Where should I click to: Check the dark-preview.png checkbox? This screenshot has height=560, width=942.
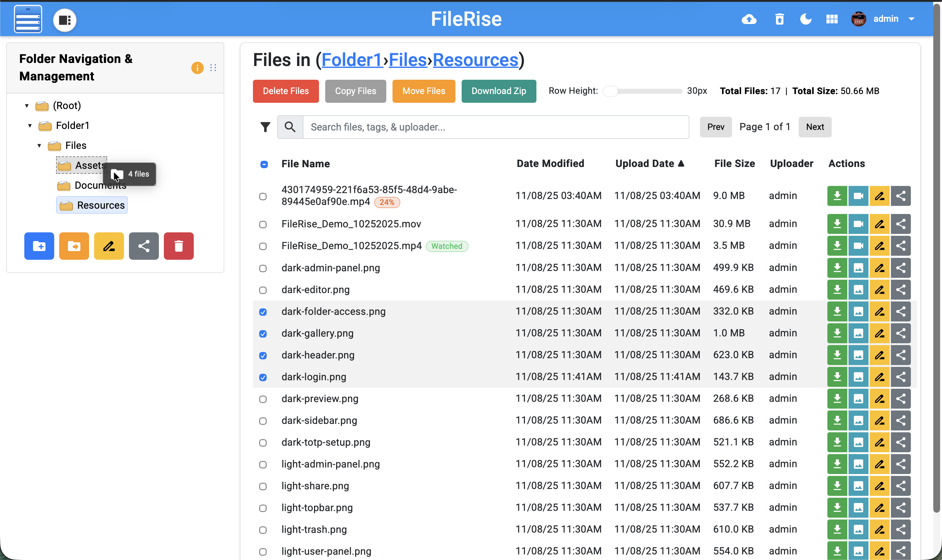pos(263,399)
